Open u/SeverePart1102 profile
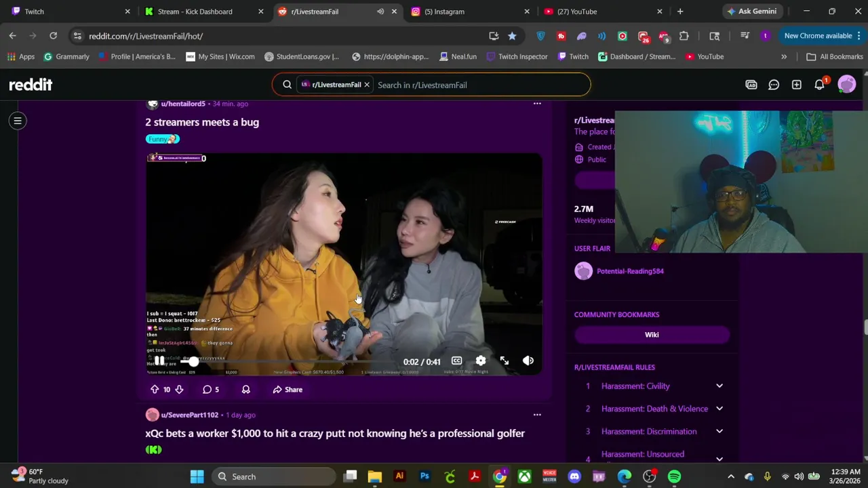The image size is (868, 488). [189, 415]
